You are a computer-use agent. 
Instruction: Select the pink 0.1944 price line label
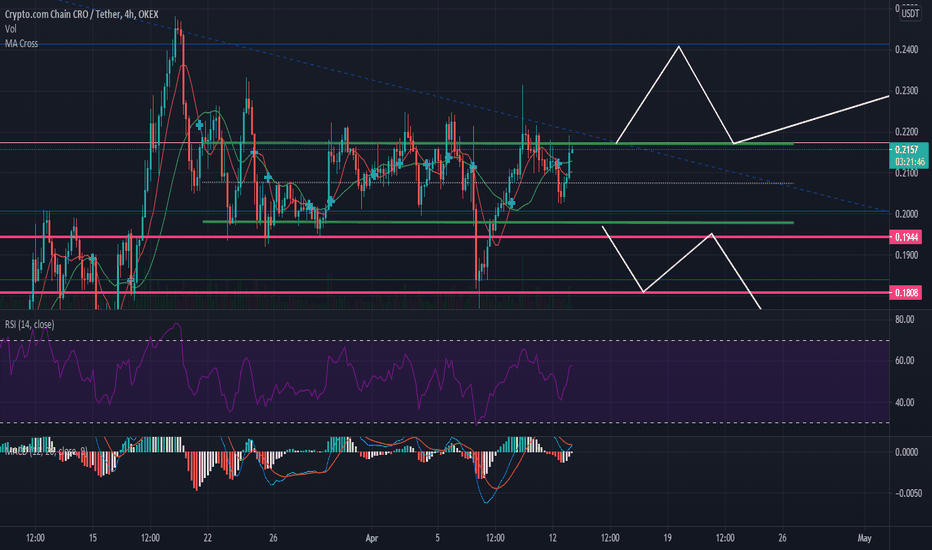click(905, 237)
